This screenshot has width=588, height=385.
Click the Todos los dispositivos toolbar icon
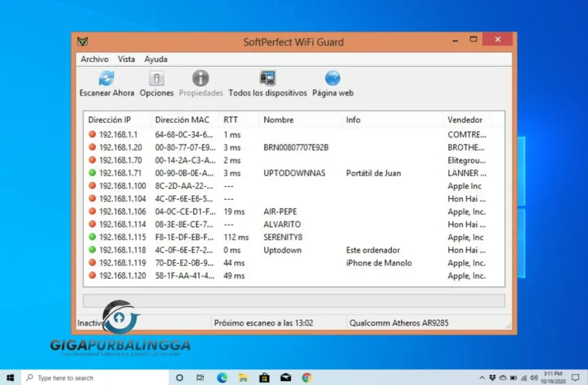pos(267,76)
